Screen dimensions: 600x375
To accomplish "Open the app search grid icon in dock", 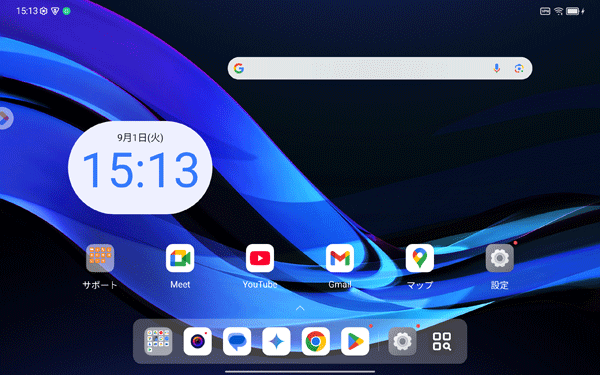I will (x=442, y=341).
